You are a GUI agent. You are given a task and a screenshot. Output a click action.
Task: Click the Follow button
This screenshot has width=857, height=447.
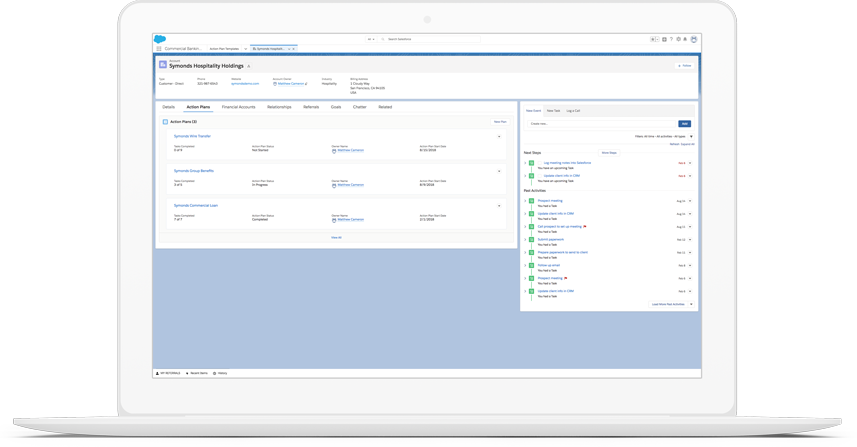point(684,66)
